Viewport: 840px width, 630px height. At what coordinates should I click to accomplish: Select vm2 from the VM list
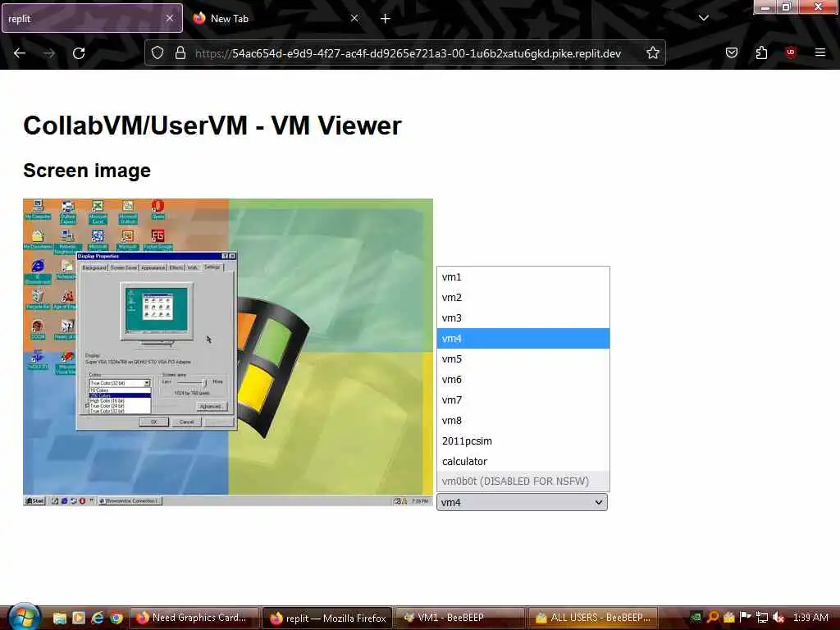coord(523,297)
